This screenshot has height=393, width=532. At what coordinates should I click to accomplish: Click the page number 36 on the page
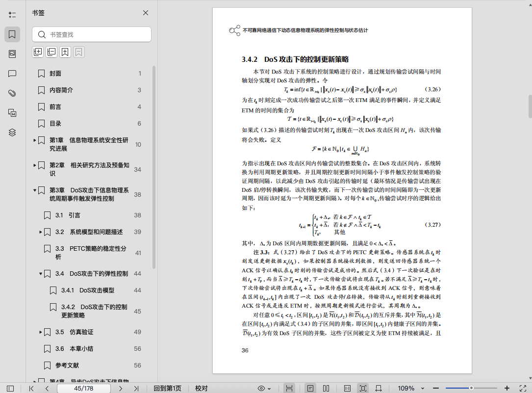[245, 350]
